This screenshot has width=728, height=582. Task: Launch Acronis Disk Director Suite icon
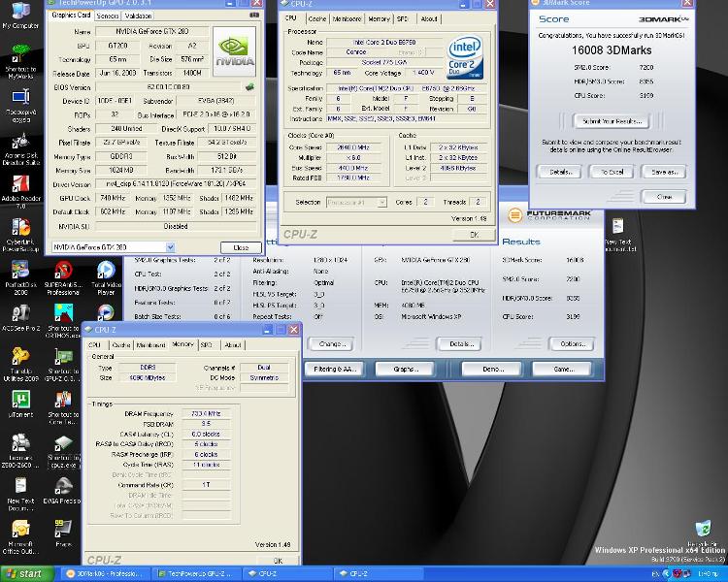pyautogui.click(x=20, y=148)
